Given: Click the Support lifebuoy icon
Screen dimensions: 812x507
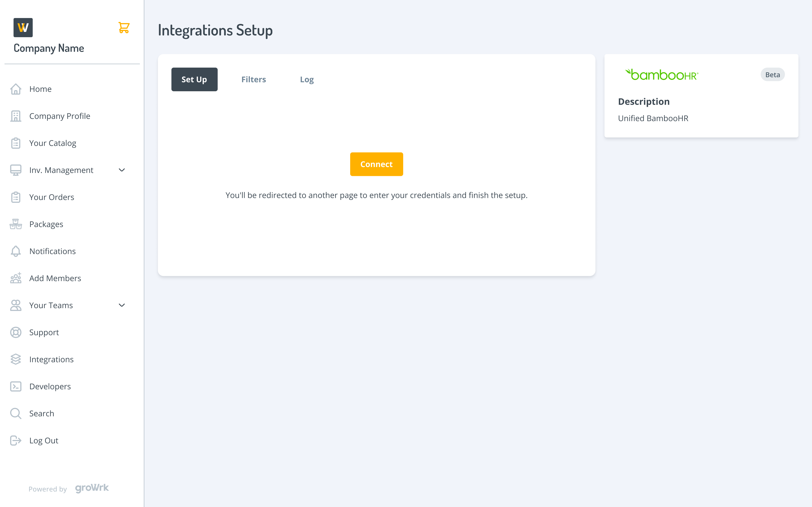Looking at the screenshot, I should click(x=16, y=332).
